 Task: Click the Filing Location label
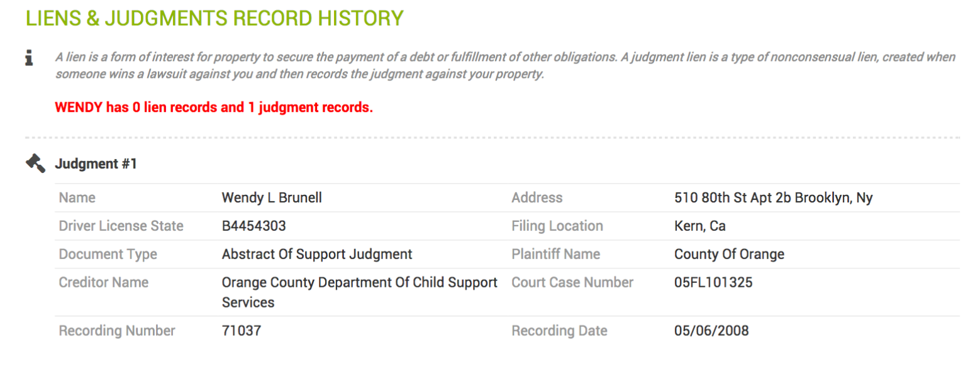point(557,226)
